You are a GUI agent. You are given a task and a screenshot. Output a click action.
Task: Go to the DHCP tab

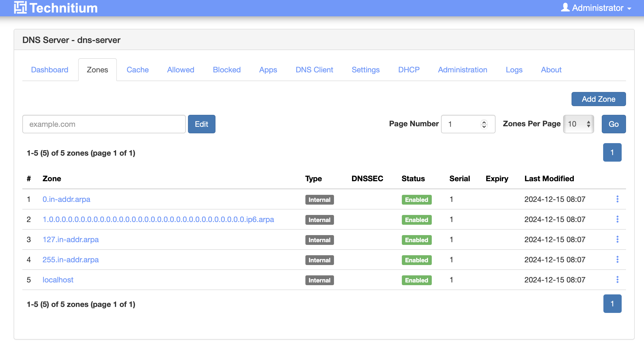tap(409, 70)
